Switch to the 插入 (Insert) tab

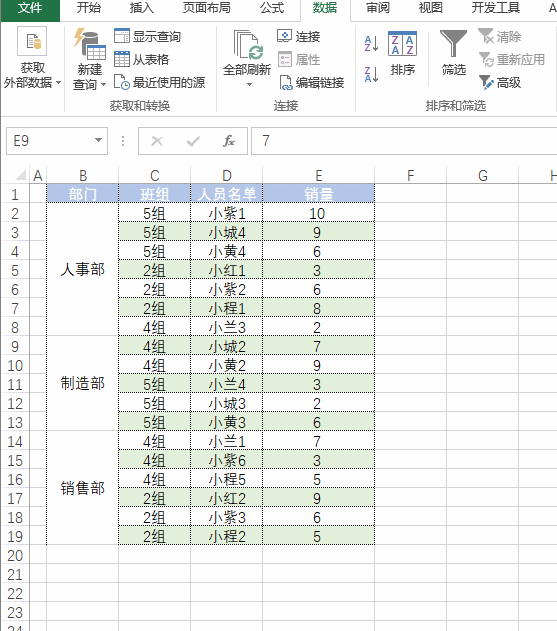[142, 8]
